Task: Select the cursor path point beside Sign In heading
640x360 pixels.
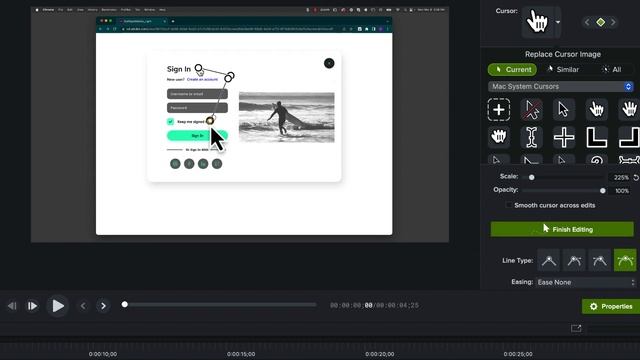Action: (198, 68)
